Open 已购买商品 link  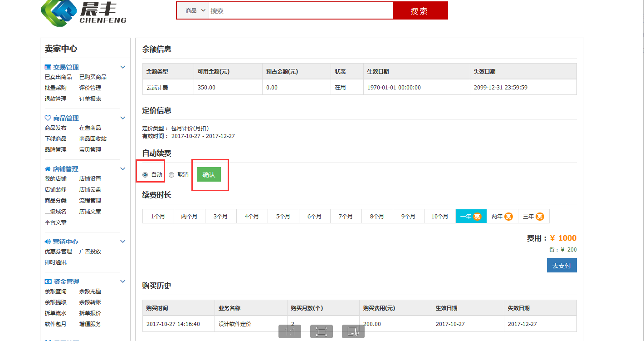pyautogui.click(x=93, y=77)
